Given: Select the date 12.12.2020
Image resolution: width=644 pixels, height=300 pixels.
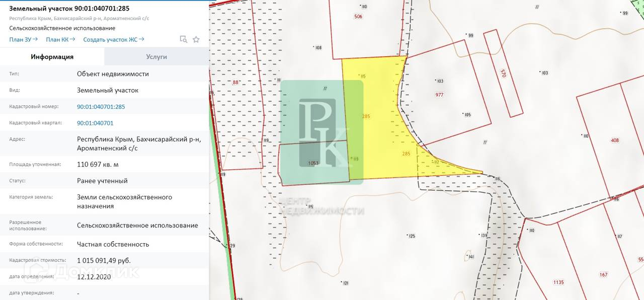Looking at the screenshot, I should click(x=94, y=276).
